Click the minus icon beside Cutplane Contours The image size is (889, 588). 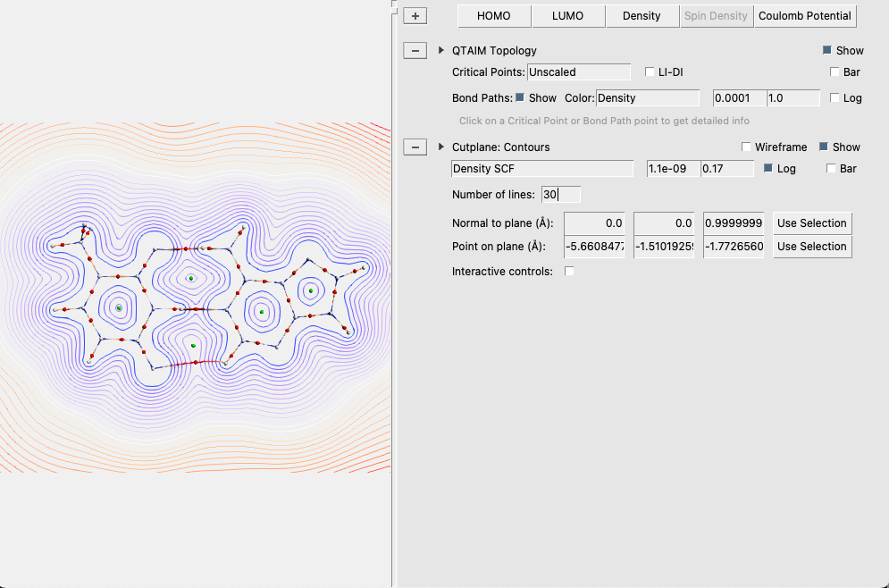415,147
